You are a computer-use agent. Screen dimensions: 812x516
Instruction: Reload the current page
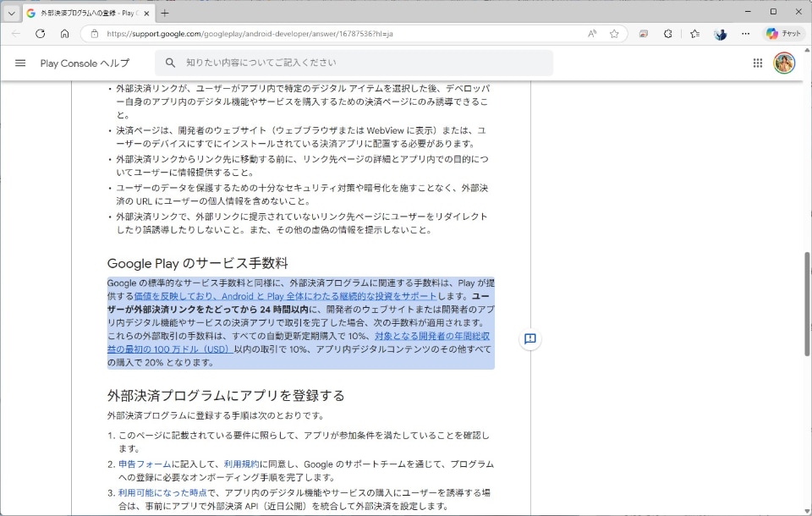(40, 34)
